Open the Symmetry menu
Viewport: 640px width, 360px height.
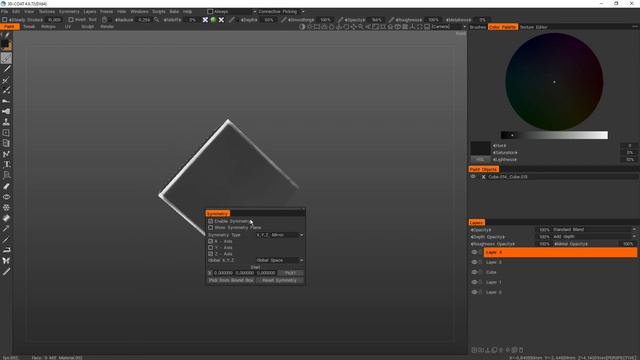click(x=69, y=11)
